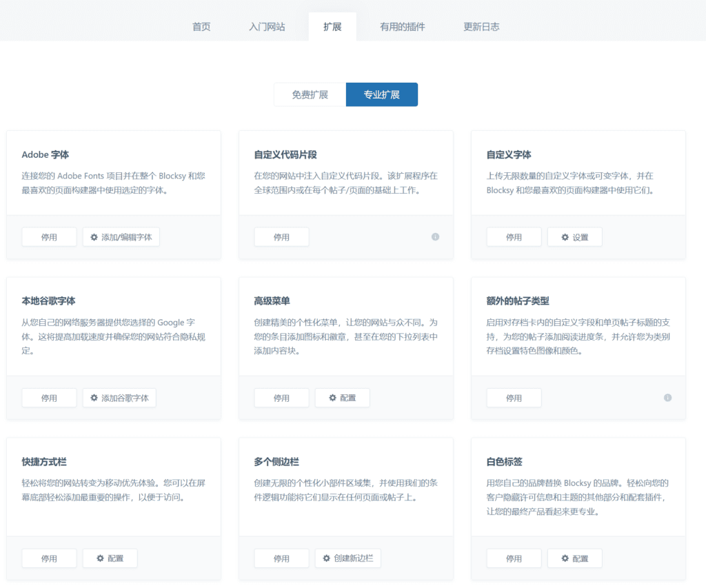The height and width of the screenshot is (588, 706).
Task: 停用高级菜单扩展
Action: pos(281,398)
